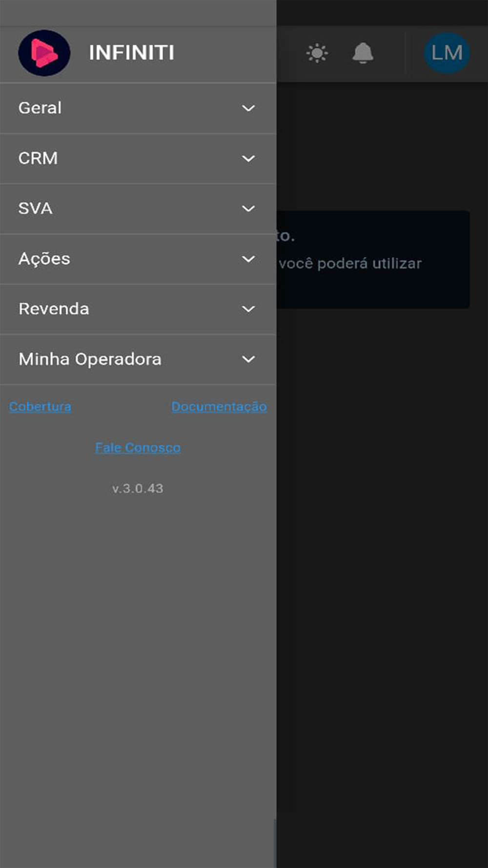
Task: Toggle light theme with sun icon
Action: coord(317,53)
